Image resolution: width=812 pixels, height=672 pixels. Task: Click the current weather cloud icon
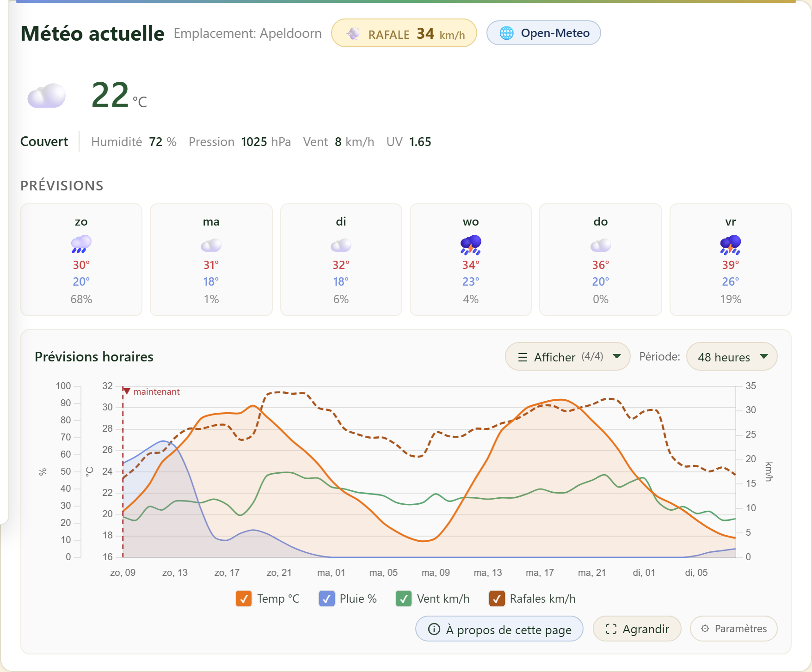[46, 96]
